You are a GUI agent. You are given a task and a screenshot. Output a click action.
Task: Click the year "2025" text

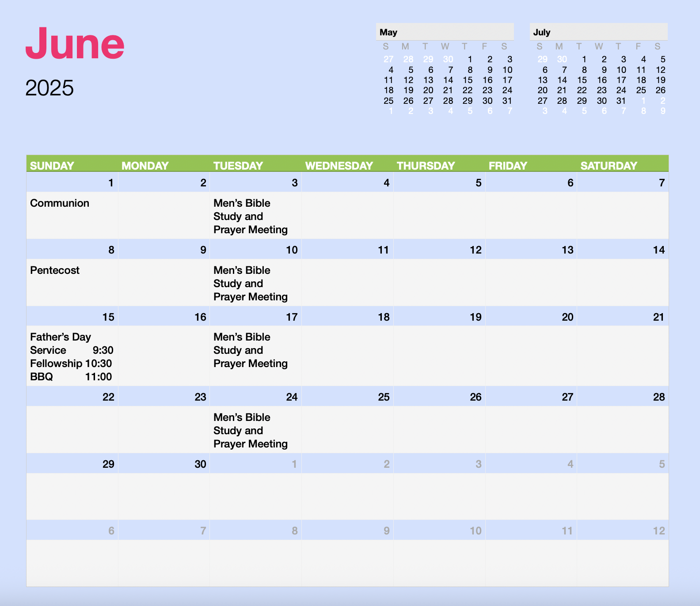click(49, 88)
